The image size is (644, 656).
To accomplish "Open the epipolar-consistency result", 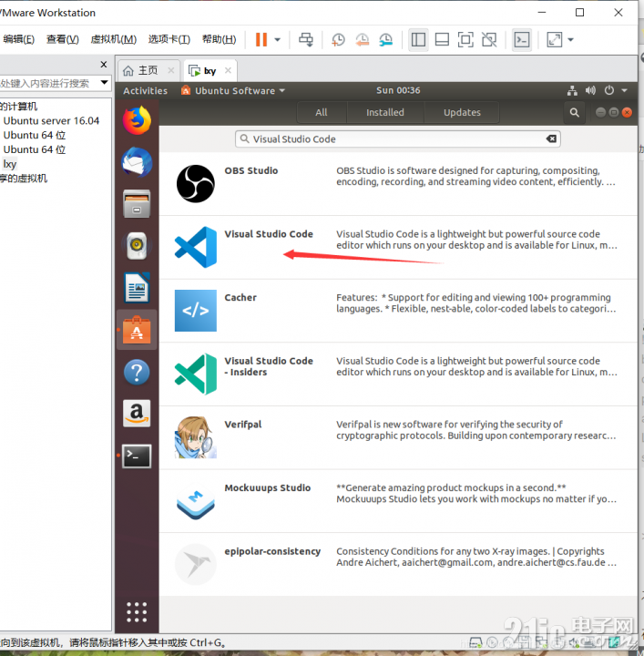I will pos(398,564).
